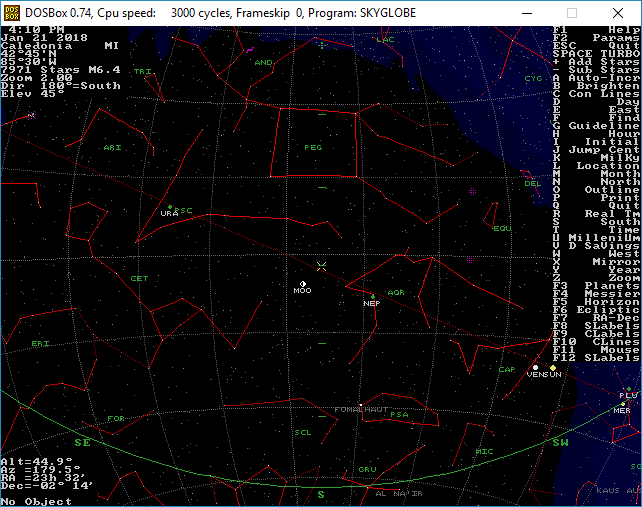642x507 pixels.
Task: Toggle the Milky Way option
Action: 597,156
